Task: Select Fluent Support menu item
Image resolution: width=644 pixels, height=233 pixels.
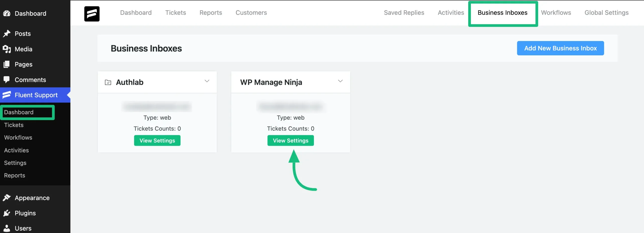Action: 35,95
